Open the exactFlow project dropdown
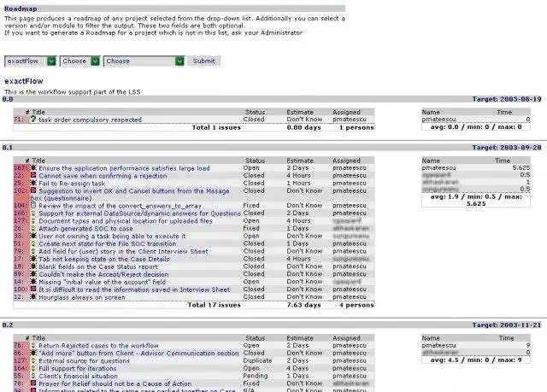The width and height of the screenshot is (547, 392). pyautogui.click(x=31, y=61)
